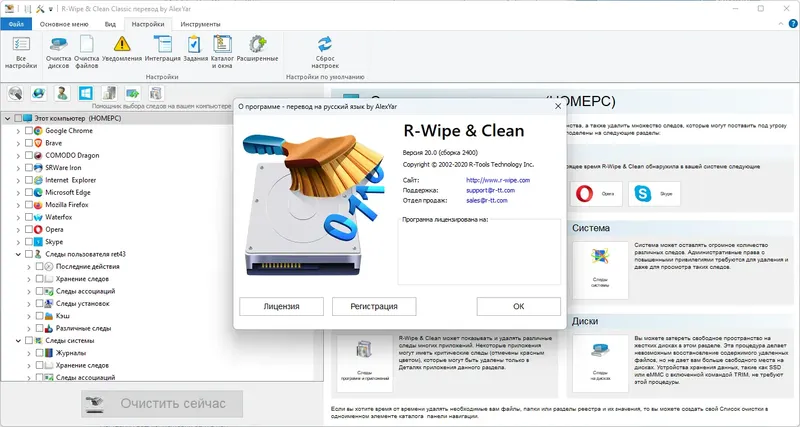Expand the Opera tree node
This screenshot has height=427, width=800.
tap(18, 230)
